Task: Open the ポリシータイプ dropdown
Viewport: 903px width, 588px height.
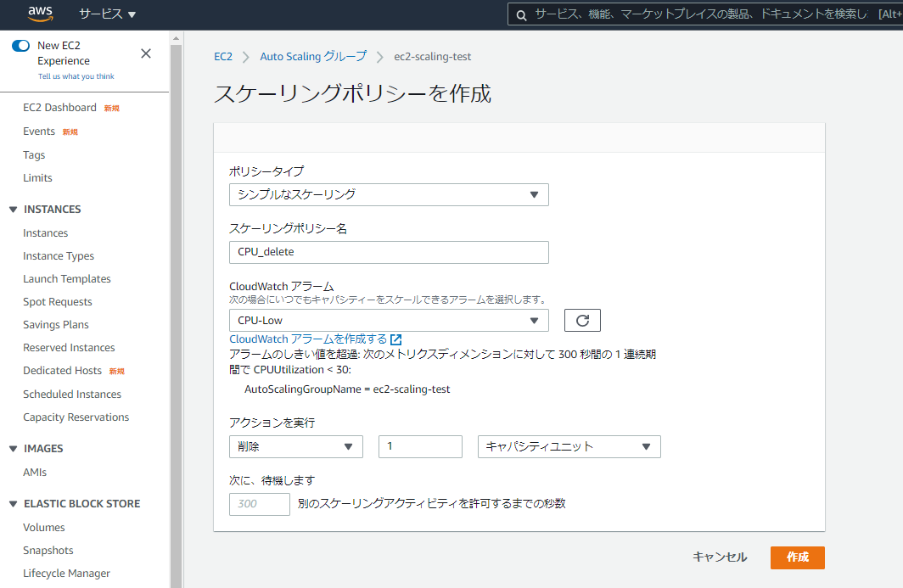Action: pyautogui.click(x=389, y=194)
